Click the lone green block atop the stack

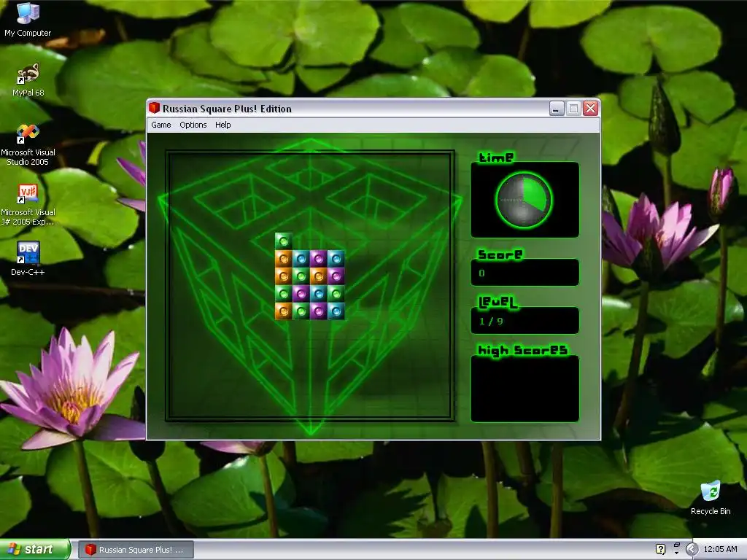tap(284, 241)
